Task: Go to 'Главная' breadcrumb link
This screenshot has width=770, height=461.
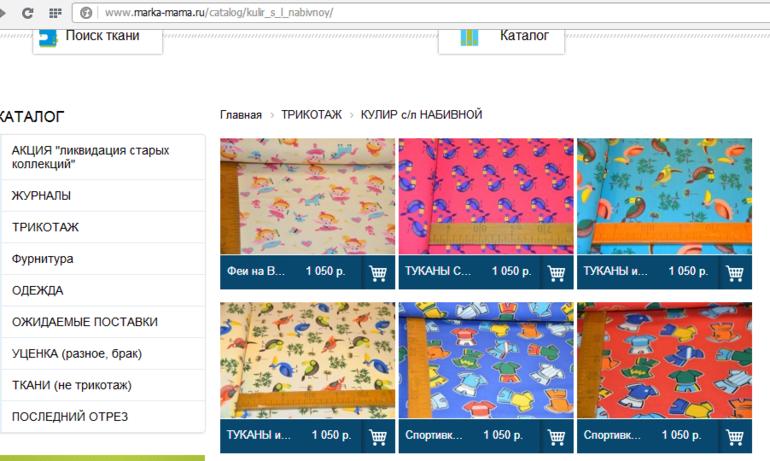Action: (240, 115)
